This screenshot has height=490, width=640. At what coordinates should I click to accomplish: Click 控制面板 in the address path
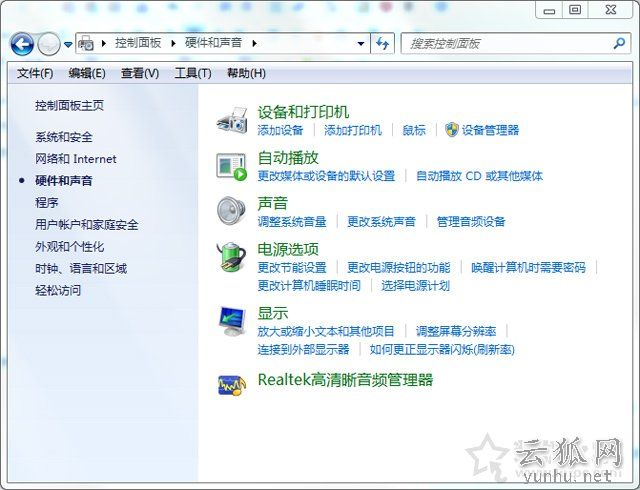pyautogui.click(x=138, y=42)
